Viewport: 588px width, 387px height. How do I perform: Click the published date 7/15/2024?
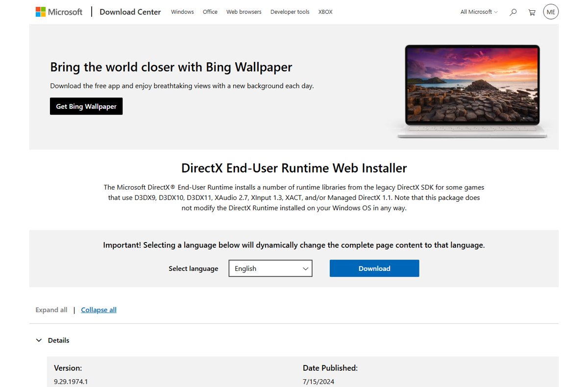tap(318, 382)
